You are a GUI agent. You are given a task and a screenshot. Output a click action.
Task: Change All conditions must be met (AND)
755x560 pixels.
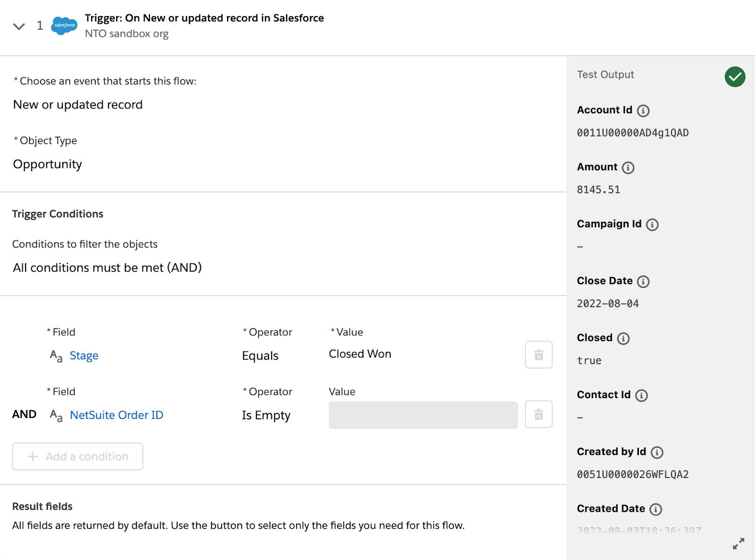coord(108,267)
